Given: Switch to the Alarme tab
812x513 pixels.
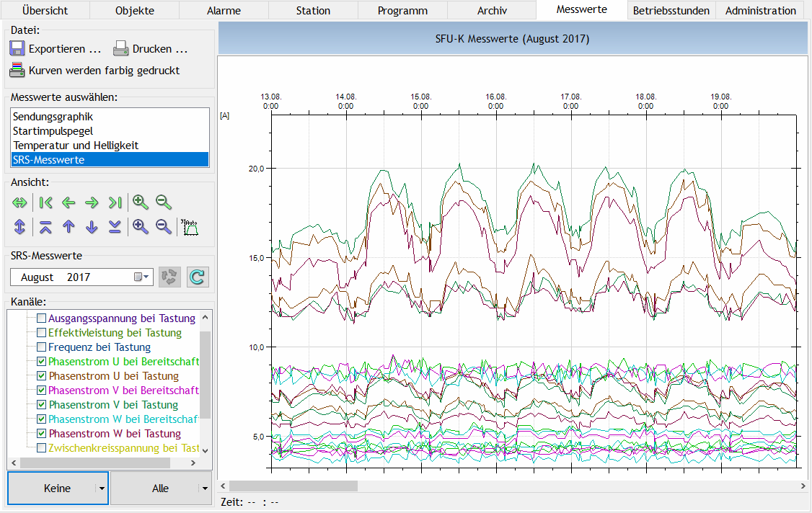Looking at the screenshot, I should (x=224, y=10).
